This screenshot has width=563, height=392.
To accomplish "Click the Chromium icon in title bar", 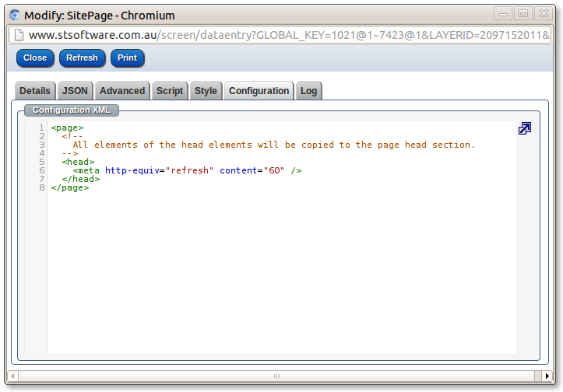I will (x=13, y=15).
